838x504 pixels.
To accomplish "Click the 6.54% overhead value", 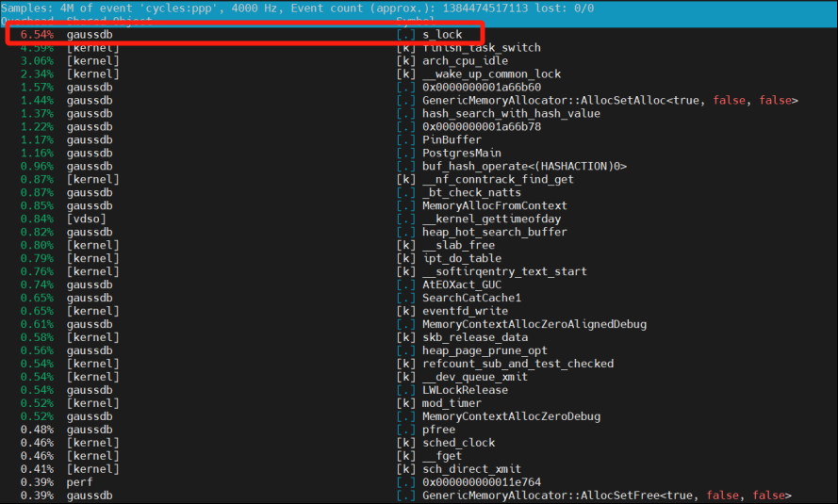I will point(37,34).
